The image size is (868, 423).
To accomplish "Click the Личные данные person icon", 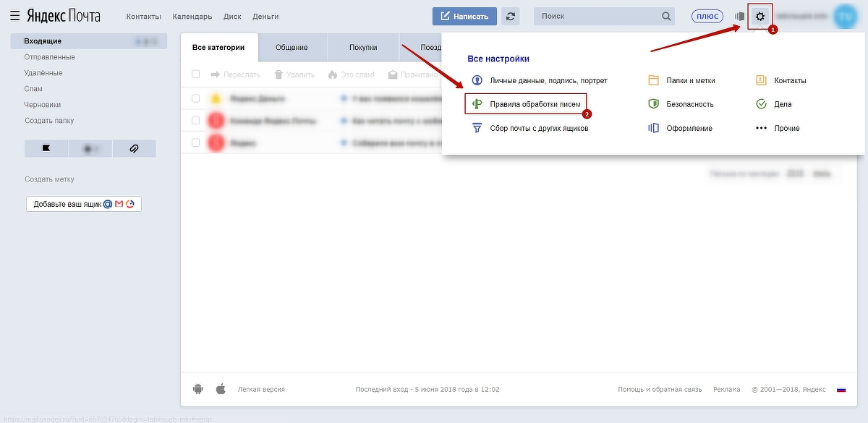I will coord(477,80).
